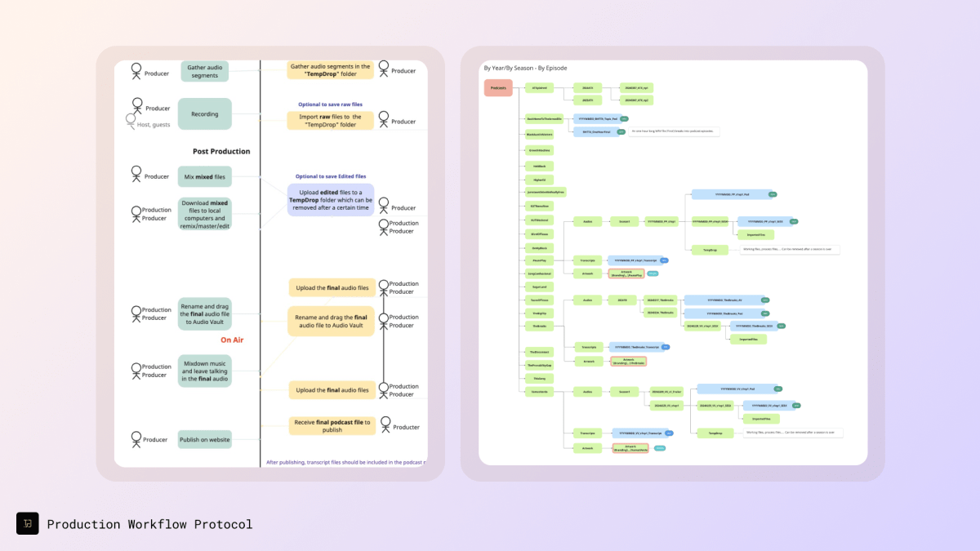Click the Post Production section heading

(221, 151)
